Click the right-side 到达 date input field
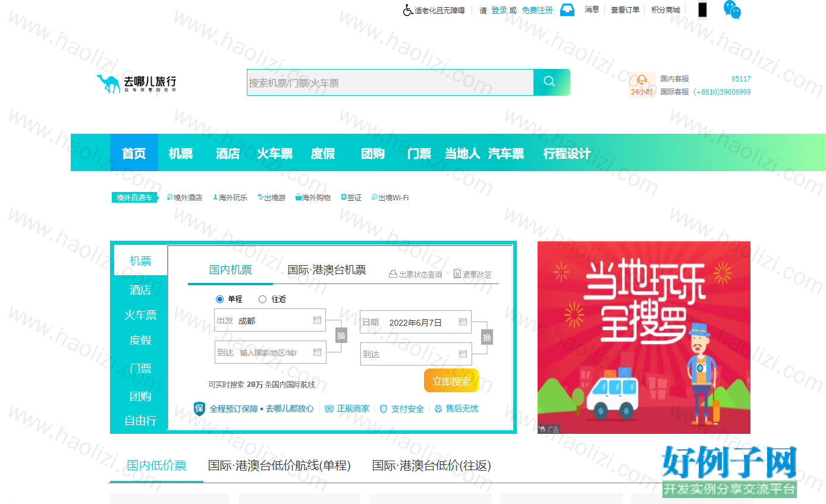Image resolution: width=826 pixels, height=504 pixels. click(x=416, y=354)
